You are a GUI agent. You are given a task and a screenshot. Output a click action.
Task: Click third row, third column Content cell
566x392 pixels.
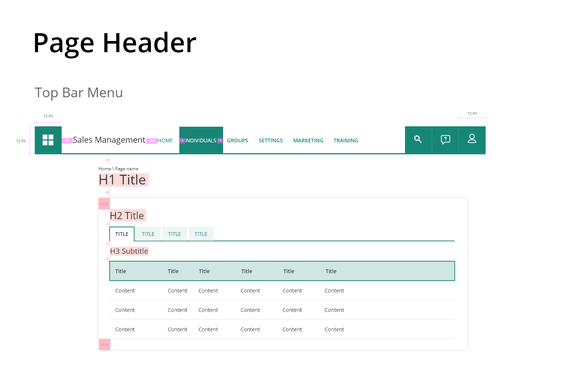tap(208, 329)
